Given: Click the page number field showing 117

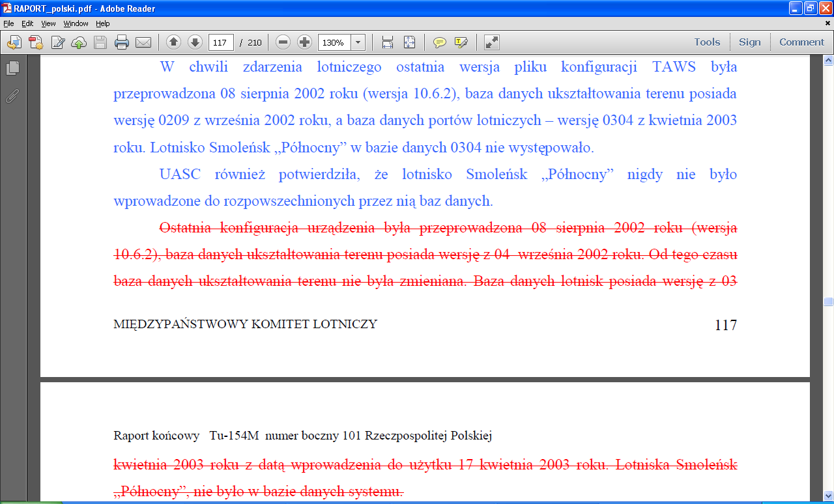Looking at the screenshot, I should click(x=221, y=42).
